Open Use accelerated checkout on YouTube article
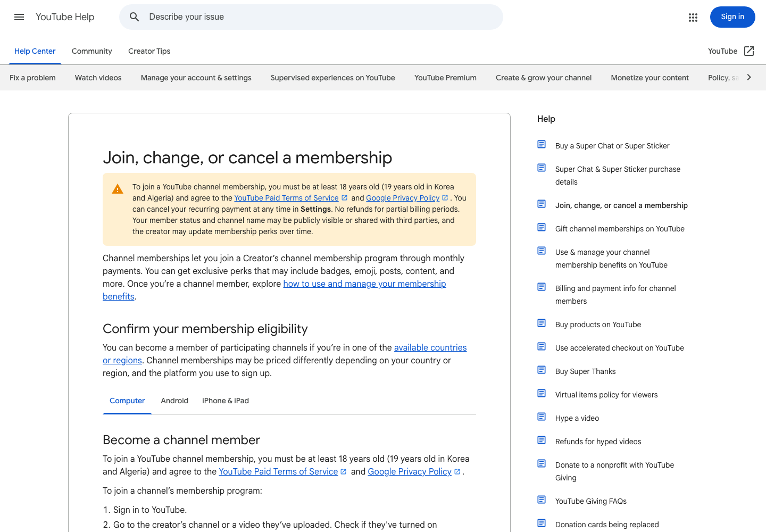This screenshot has width=766, height=532. coord(620,348)
